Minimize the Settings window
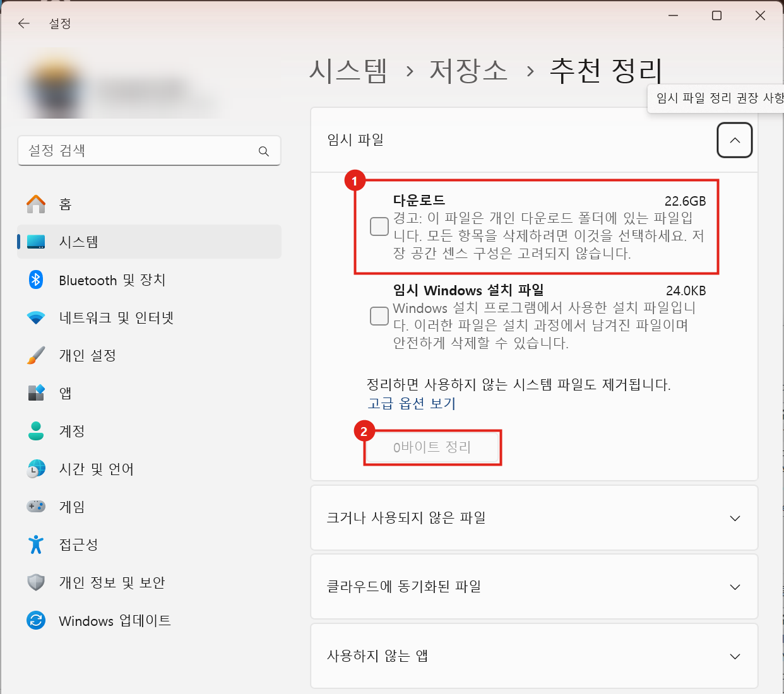The height and width of the screenshot is (694, 784). click(x=673, y=15)
